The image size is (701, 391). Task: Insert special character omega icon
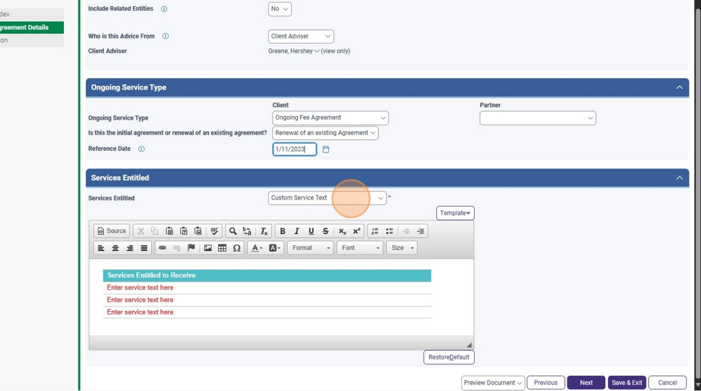pos(236,248)
